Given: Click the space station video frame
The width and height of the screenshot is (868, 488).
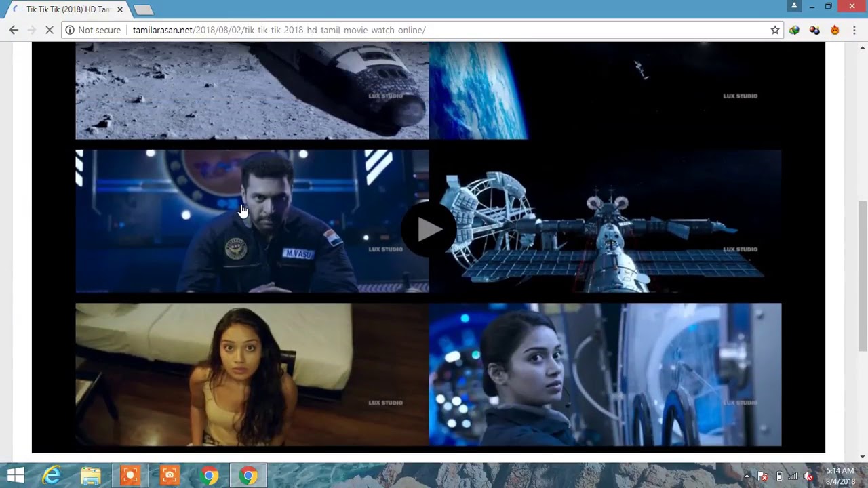Looking at the screenshot, I should point(605,222).
